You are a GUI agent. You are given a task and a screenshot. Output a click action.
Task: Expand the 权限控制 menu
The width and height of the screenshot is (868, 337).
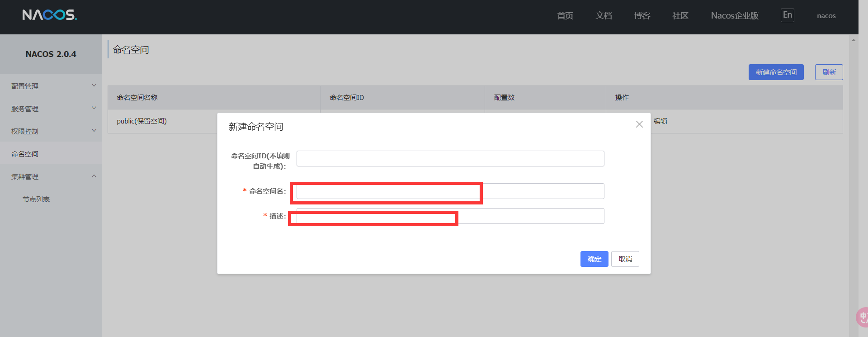point(51,131)
